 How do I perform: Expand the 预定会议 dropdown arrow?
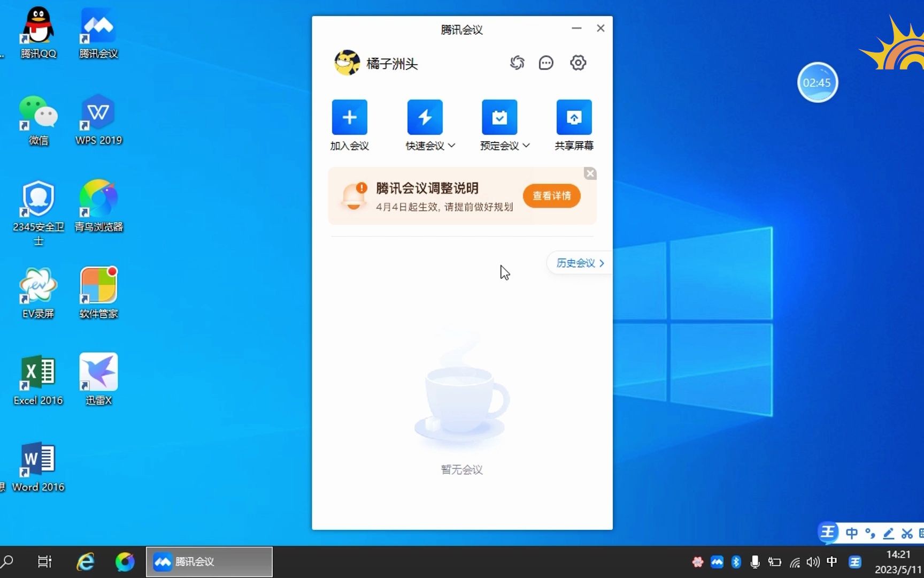coord(526,146)
